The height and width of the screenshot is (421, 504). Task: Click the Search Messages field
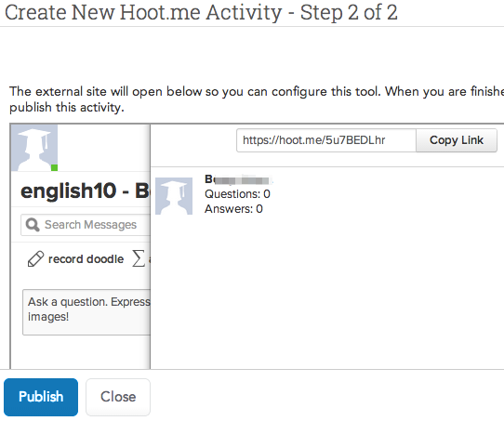click(x=86, y=225)
